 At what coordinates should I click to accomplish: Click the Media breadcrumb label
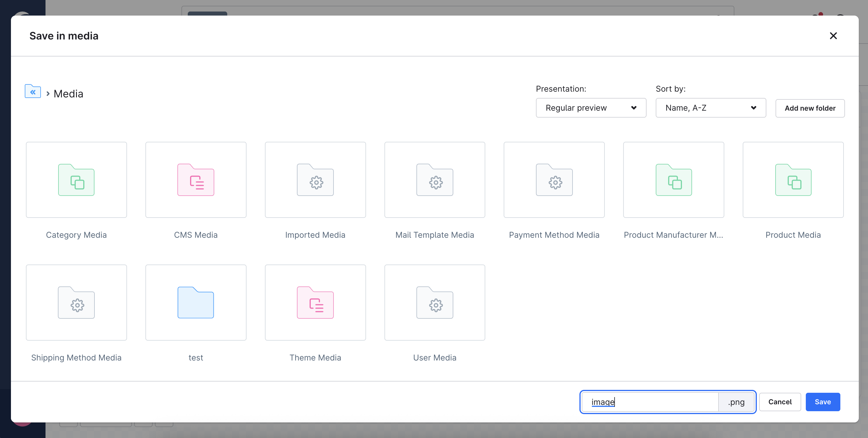coord(69,94)
